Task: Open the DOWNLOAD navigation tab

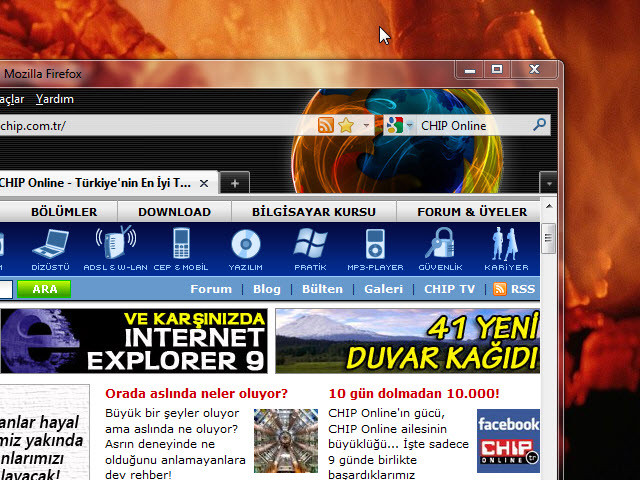Action: click(x=174, y=212)
